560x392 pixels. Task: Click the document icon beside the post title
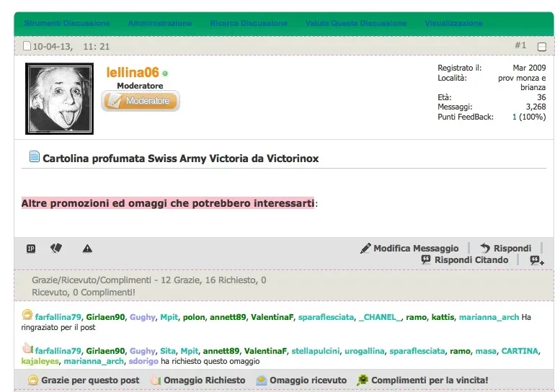pyautogui.click(x=35, y=156)
